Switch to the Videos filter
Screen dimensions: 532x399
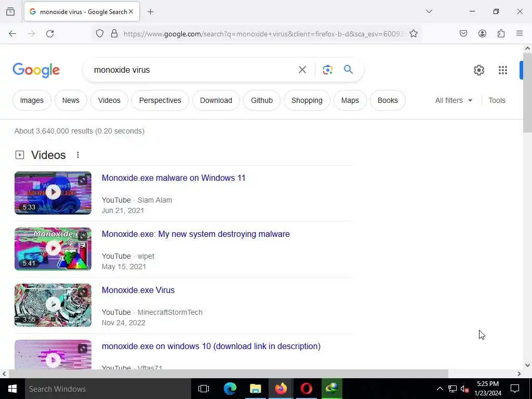point(109,100)
